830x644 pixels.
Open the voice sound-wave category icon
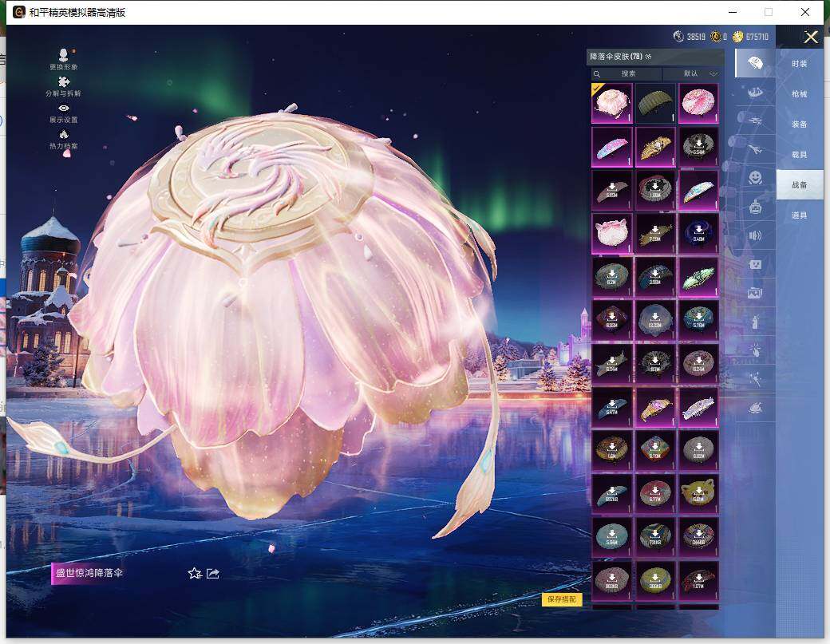755,235
